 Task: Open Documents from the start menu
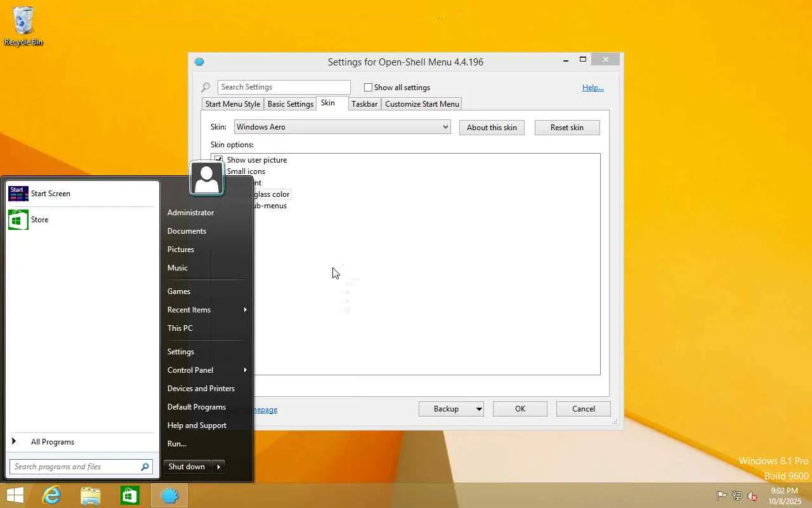click(x=187, y=231)
